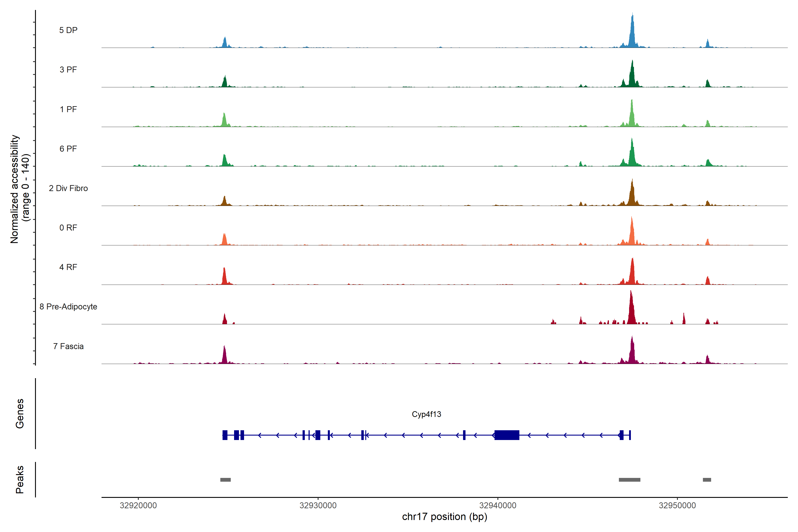Click the 32930000 axis tick label
This screenshot has height=532, width=798.
pos(318,505)
